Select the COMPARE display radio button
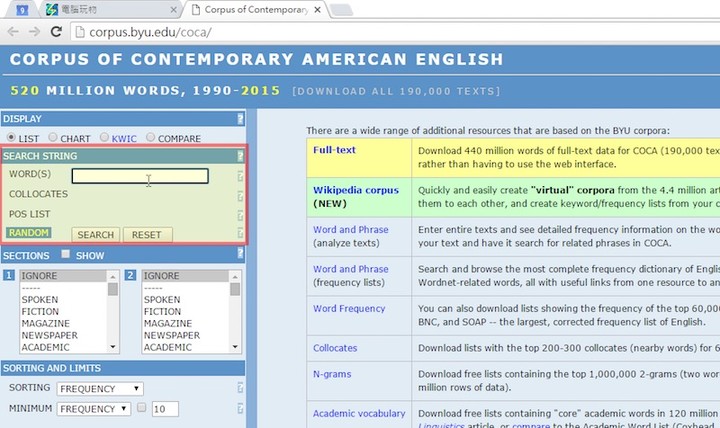This screenshot has height=428, width=720. click(151, 138)
